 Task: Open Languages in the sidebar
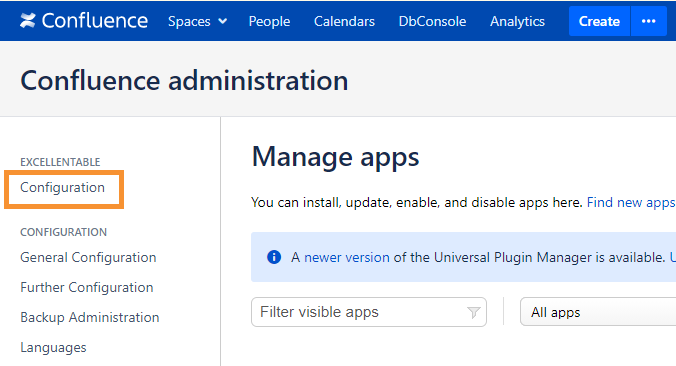click(x=53, y=347)
